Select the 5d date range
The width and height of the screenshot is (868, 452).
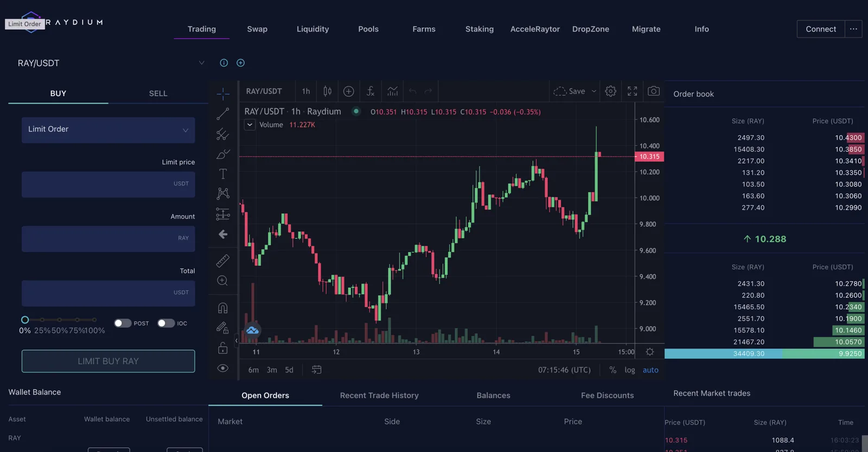click(289, 370)
